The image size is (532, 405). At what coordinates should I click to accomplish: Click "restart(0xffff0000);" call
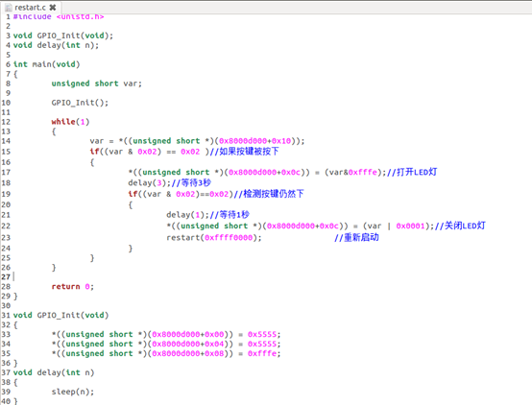[214, 237]
